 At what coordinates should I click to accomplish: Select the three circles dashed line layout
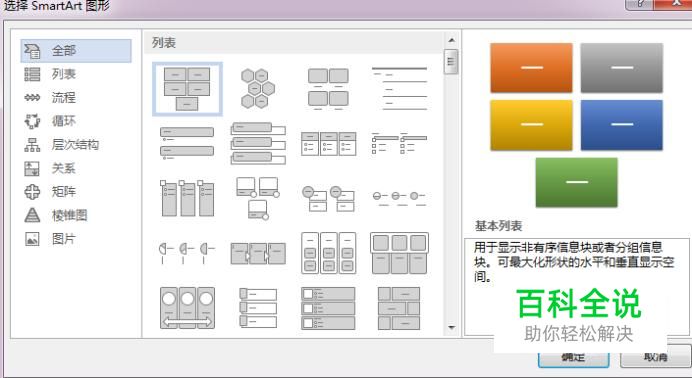pos(399,198)
